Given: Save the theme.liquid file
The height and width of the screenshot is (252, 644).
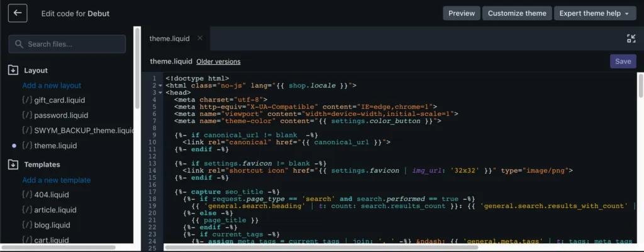Looking at the screenshot, I should (623, 61).
